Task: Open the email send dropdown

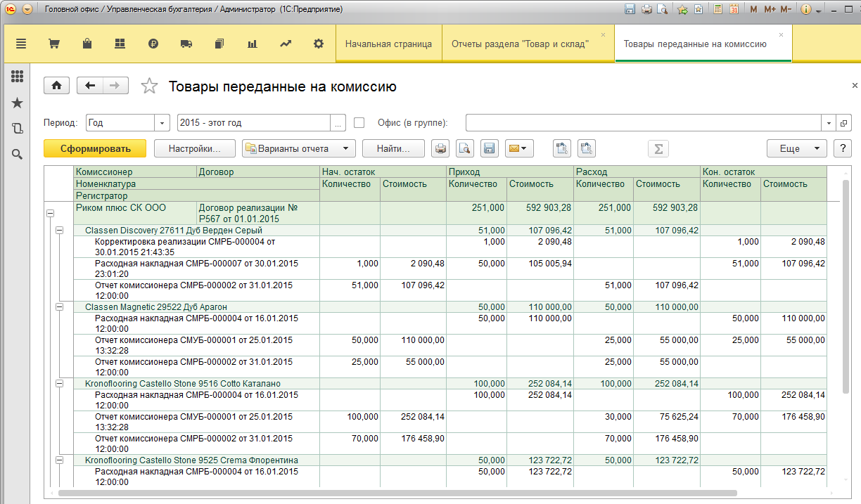Action: point(520,148)
